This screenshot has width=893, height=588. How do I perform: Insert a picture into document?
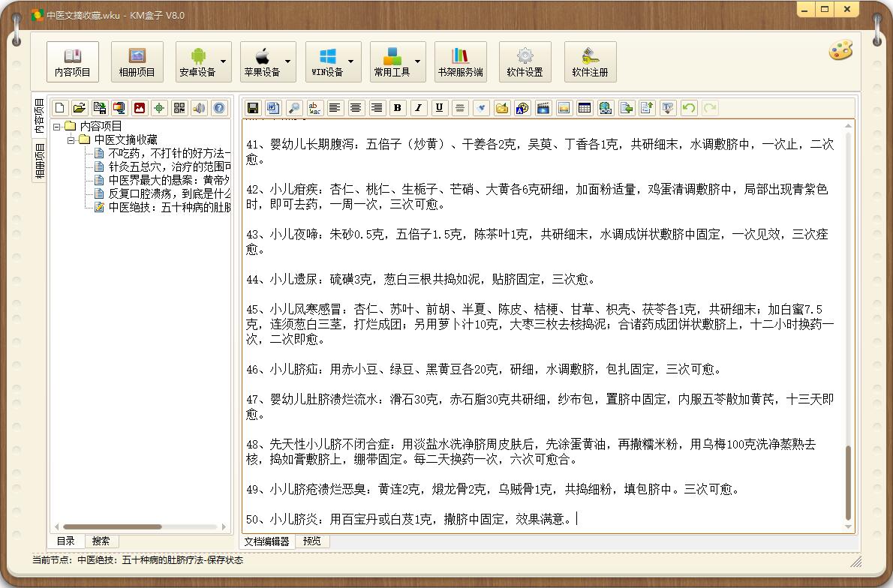[564, 107]
